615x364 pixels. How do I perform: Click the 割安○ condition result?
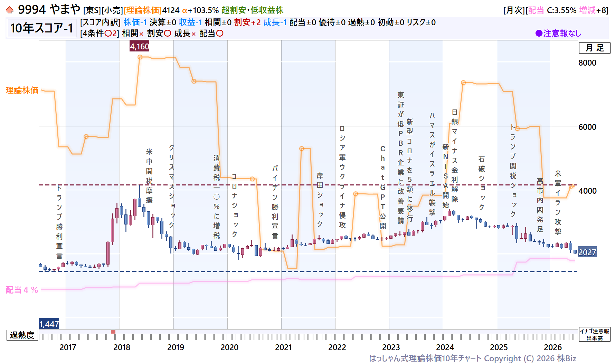[159, 33]
